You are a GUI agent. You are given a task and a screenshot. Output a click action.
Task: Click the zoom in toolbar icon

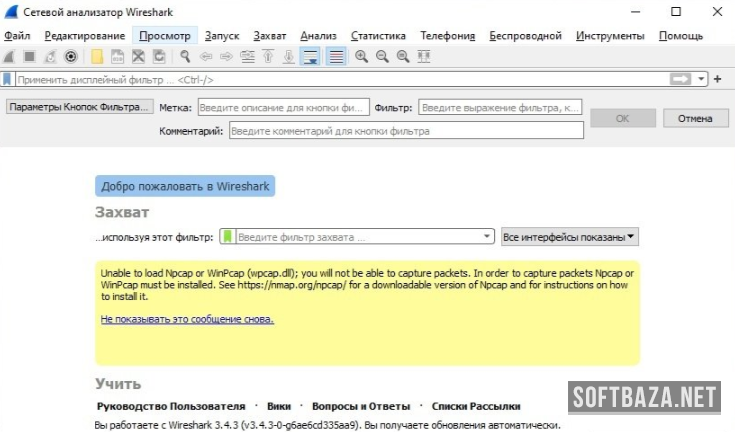click(x=361, y=56)
